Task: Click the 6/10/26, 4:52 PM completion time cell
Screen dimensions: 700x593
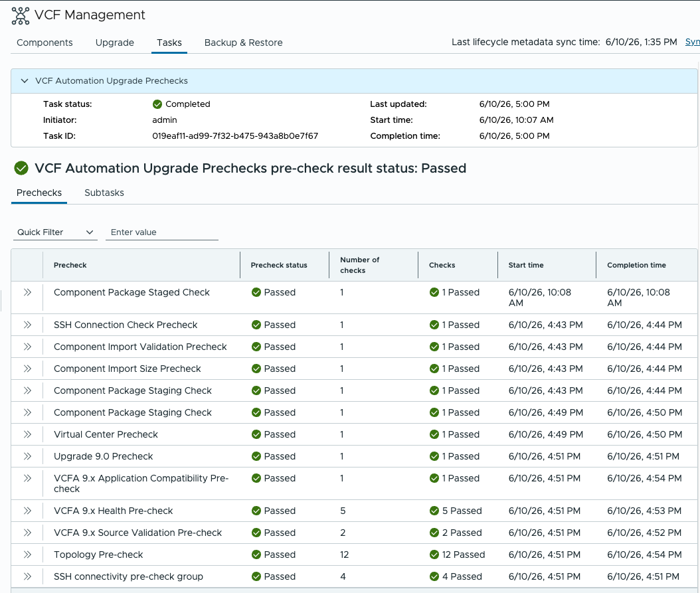Action: [644, 533]
